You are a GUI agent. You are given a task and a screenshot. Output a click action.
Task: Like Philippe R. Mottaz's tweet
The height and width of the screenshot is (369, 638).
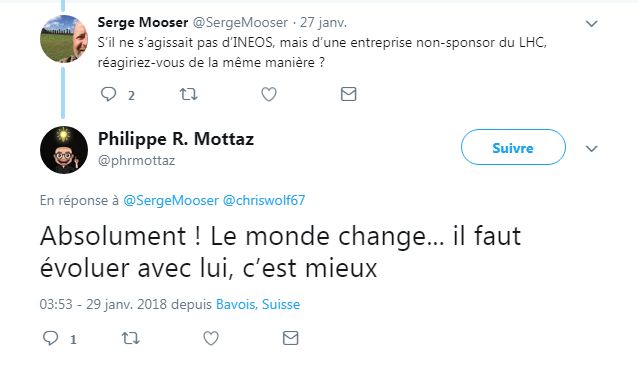click(x=211, y=338)
